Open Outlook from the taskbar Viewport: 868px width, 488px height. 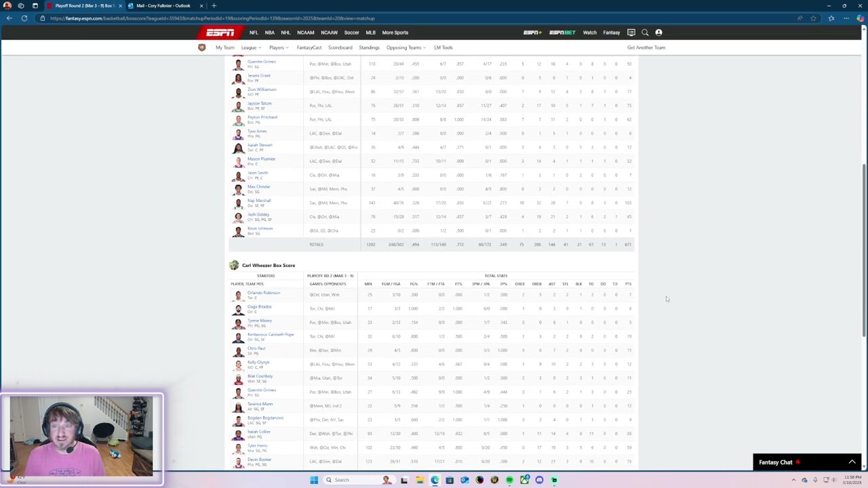click(x=465, y=480)
